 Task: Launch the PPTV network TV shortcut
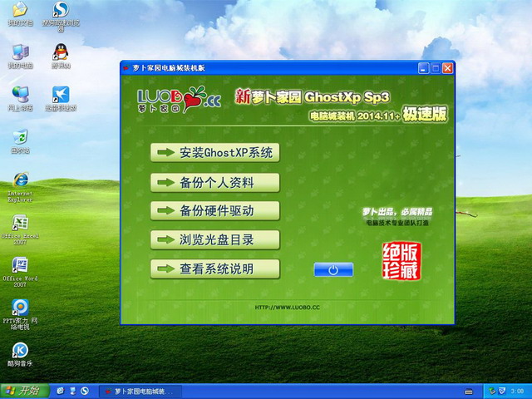point(20,314)
